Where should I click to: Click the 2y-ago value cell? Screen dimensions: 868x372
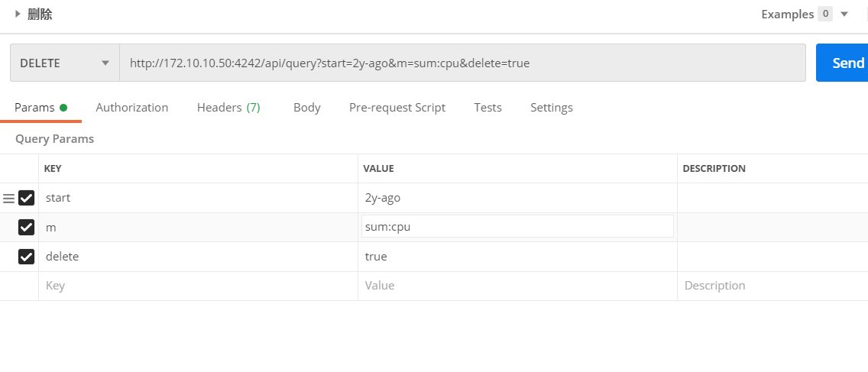(x=517, y=198)
